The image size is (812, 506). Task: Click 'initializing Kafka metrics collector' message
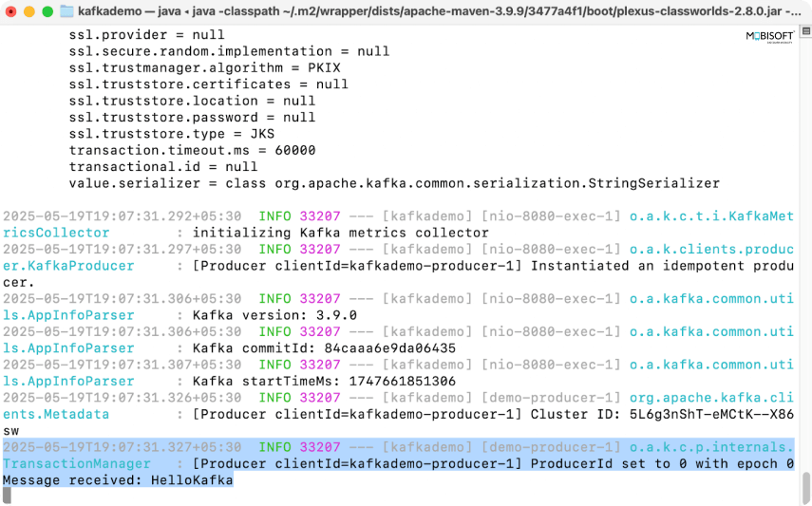click(341, 233)
